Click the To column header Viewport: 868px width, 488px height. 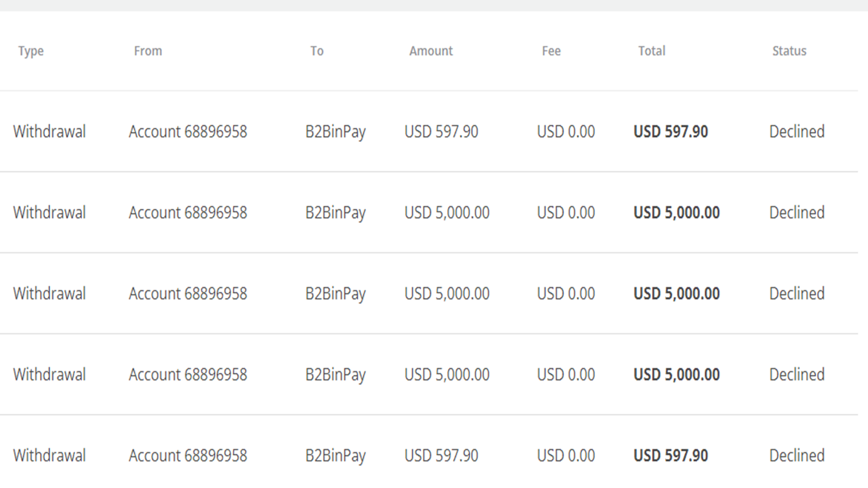(316, 51)
